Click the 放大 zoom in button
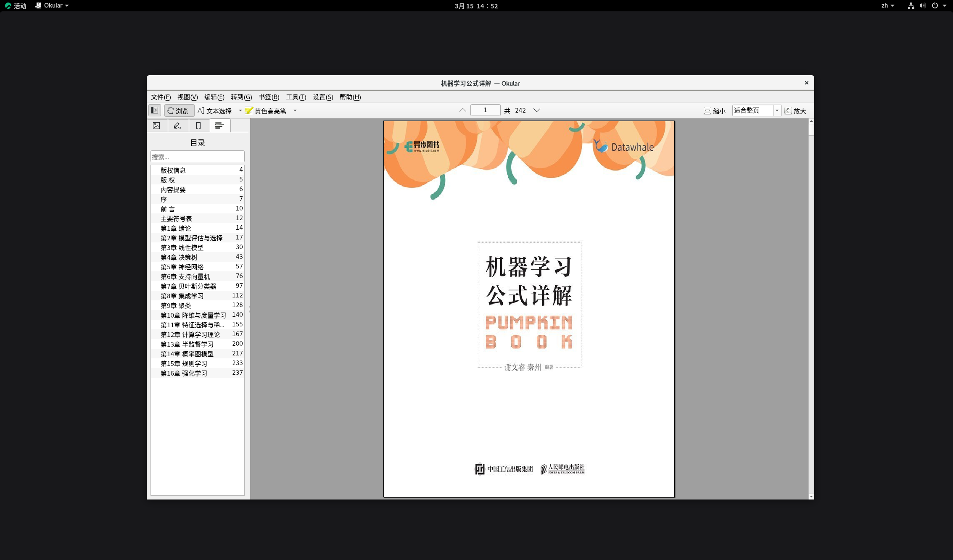Viewport: 953px width, 560px height. pos(795,111)
